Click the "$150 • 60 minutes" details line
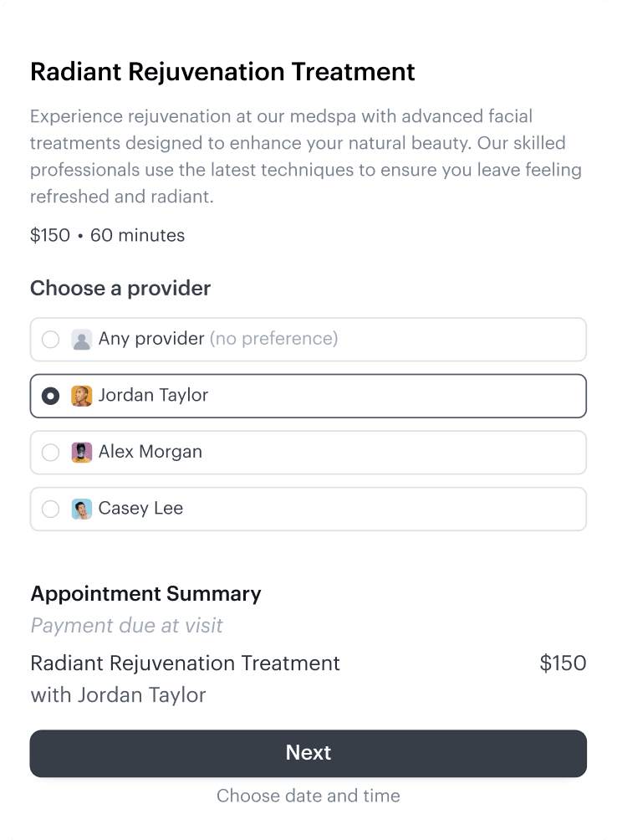617x840 pixels. pyautogui.click(x=108, y=235)
